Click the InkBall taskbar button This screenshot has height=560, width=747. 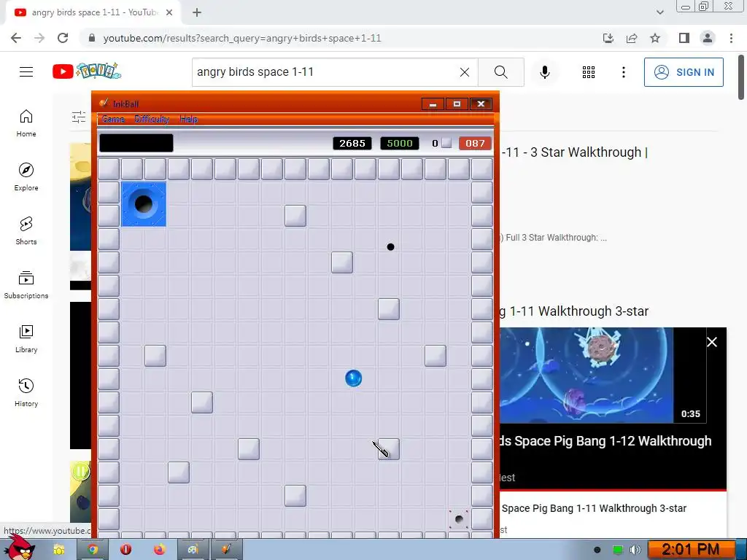click(226, 550)
